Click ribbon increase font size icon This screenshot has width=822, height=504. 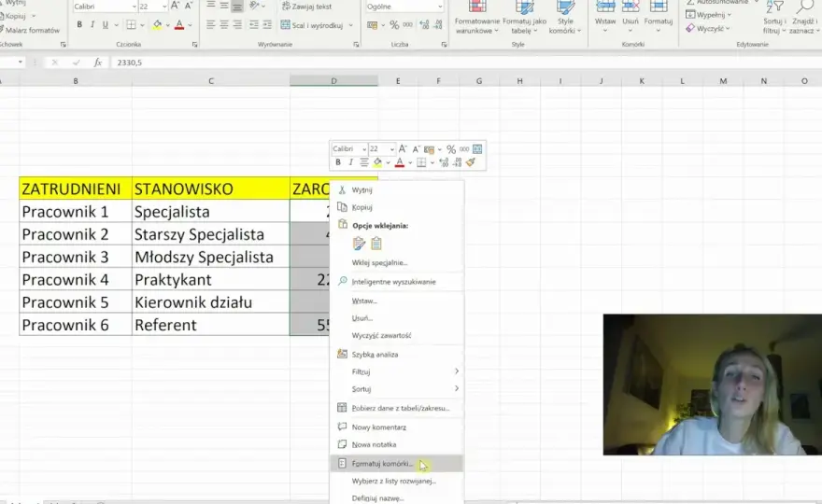point(175,6)
